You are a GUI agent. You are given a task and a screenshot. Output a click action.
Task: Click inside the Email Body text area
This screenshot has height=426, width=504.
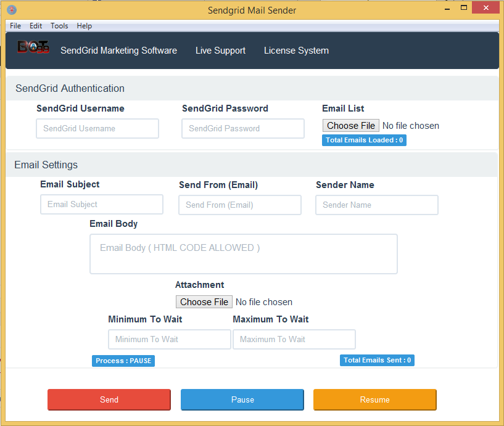click(x=244, y=253)
